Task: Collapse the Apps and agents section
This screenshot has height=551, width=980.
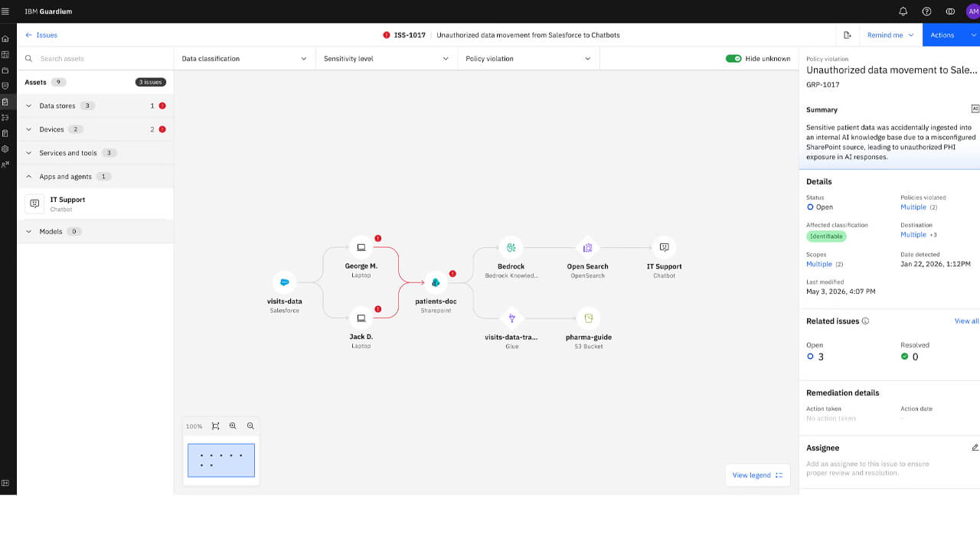Action: pos(29,177)
